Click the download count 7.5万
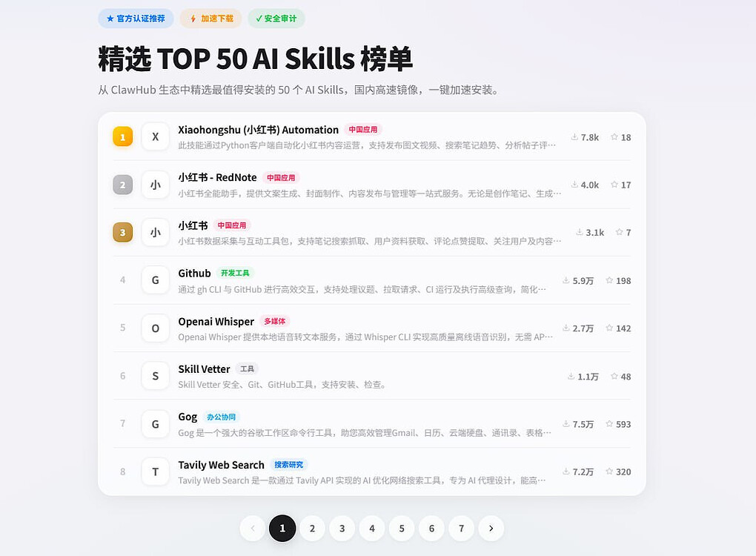 click(583, 424)
